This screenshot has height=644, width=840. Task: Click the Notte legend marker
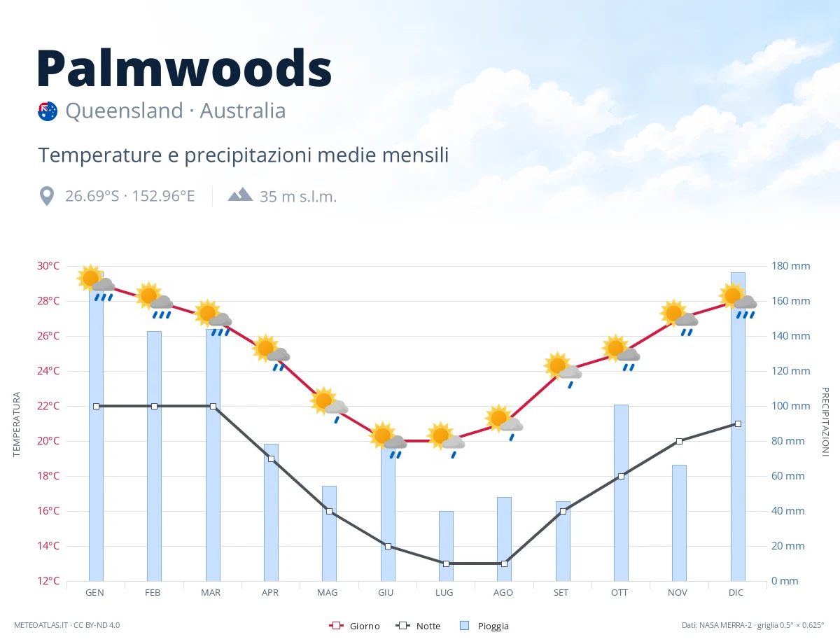coord(402,626)
